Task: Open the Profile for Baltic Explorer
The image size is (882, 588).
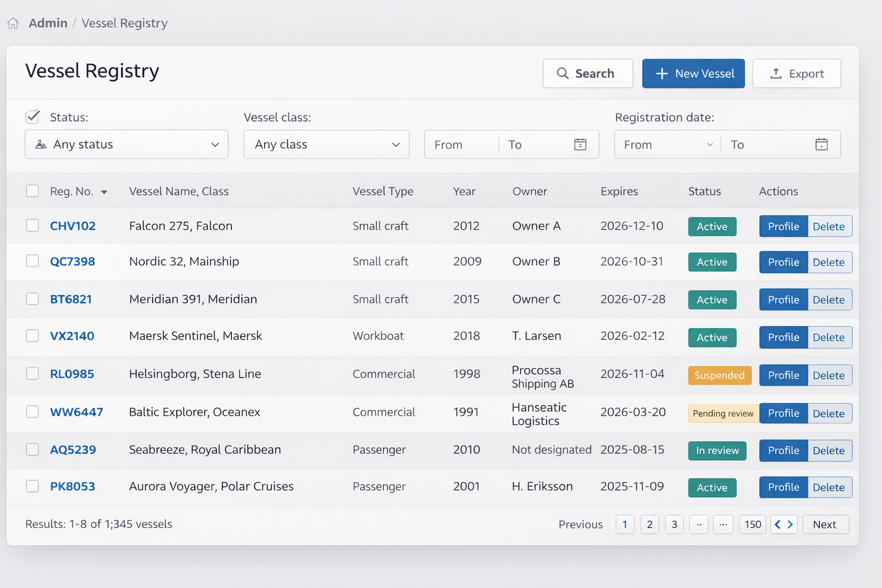Action: click(x=783, y=413)
